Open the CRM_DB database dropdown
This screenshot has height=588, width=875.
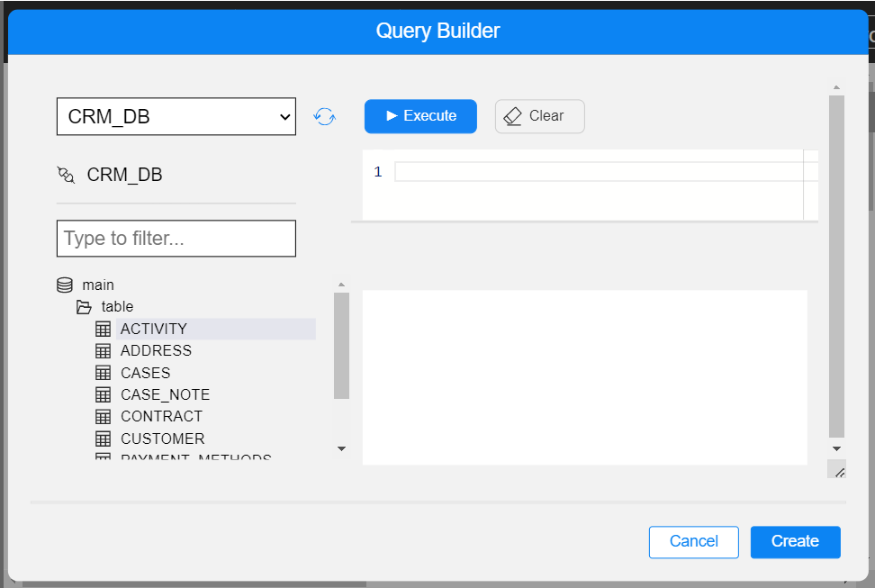click(176, 116)
